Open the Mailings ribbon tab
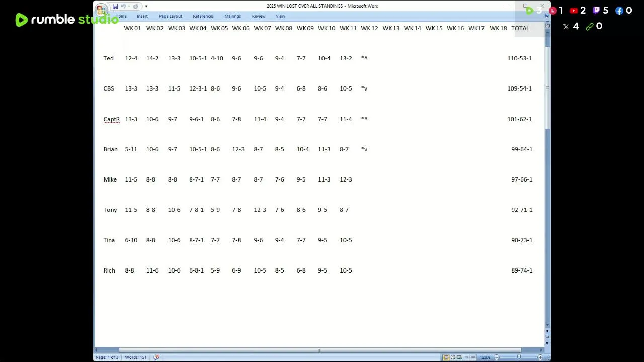This screenshot has width=644, height=362. [x=232, y=16]
